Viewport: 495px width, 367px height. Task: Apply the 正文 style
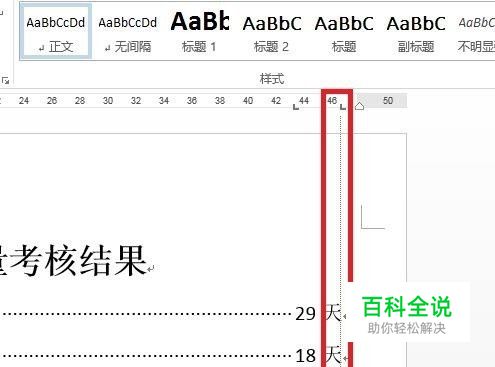[x=56, y=32]
